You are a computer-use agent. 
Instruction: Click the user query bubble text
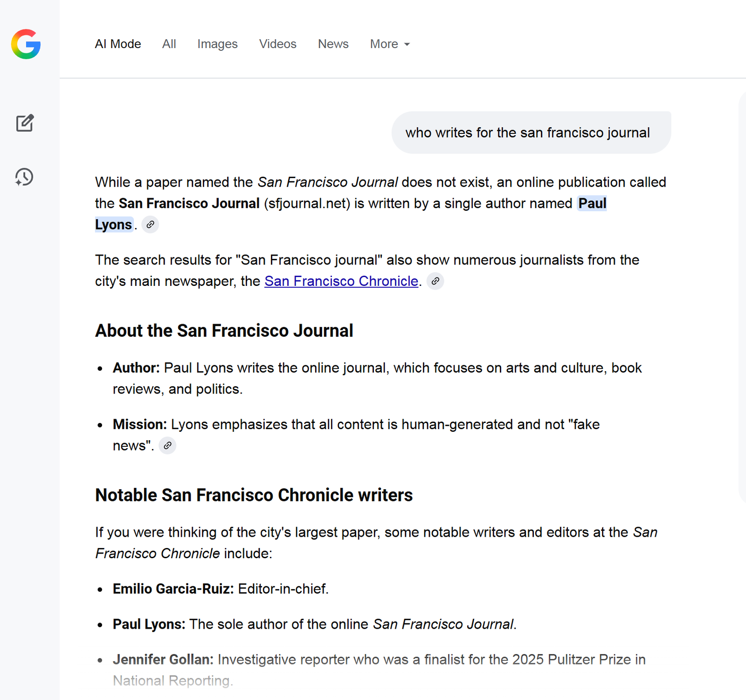pyautogui.click(x=527, y=133)
